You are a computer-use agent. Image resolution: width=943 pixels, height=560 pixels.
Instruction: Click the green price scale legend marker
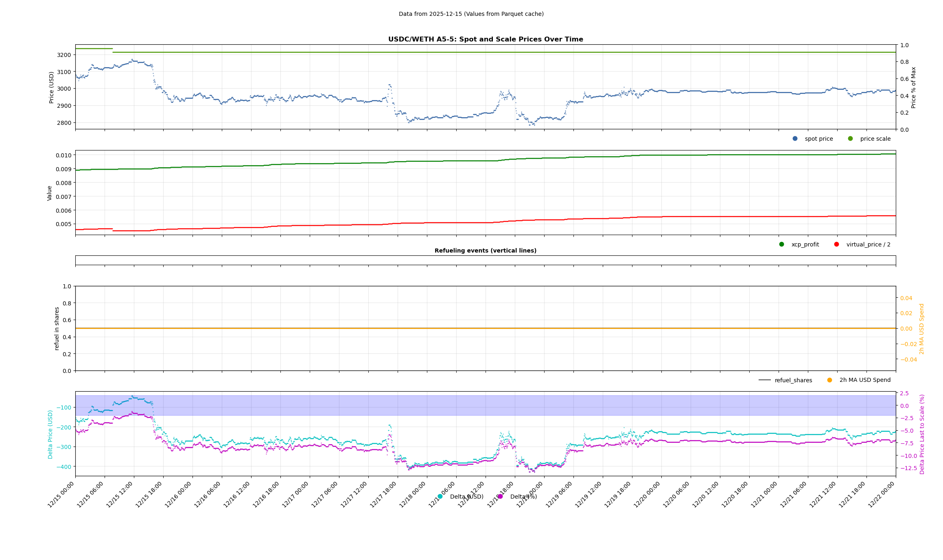[x=850, y=139]
